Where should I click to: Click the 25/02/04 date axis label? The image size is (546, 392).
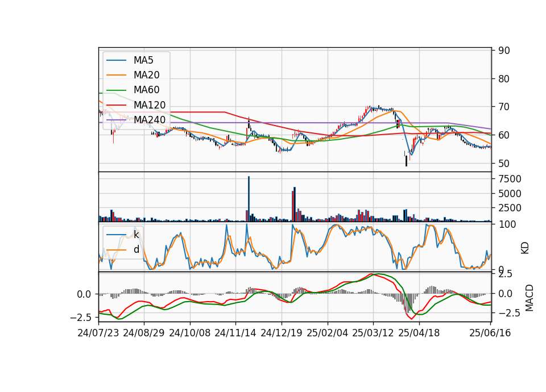(328, 333)
